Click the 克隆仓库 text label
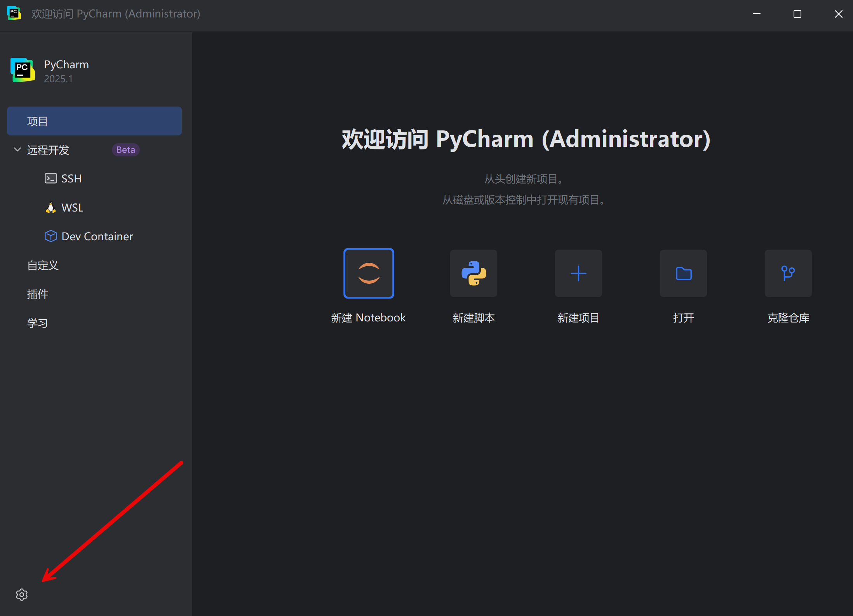This screenshot has width=853, height=616. tap(788, 318)
